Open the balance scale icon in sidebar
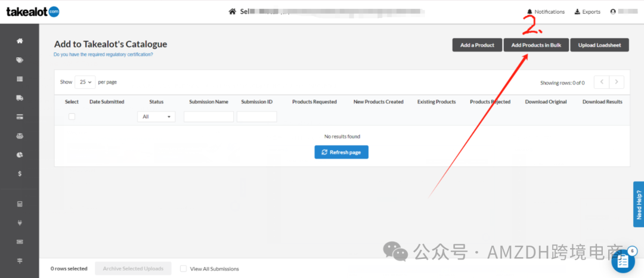 point(19,136)
